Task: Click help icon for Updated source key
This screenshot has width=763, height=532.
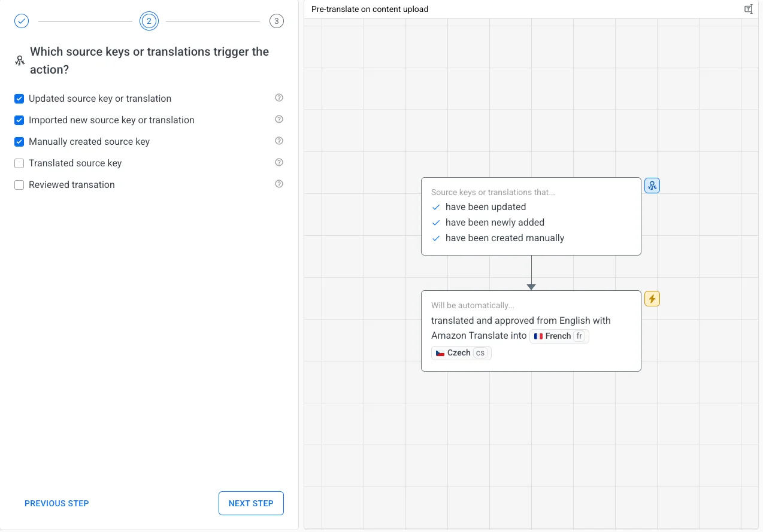Action: pos(278,98)
